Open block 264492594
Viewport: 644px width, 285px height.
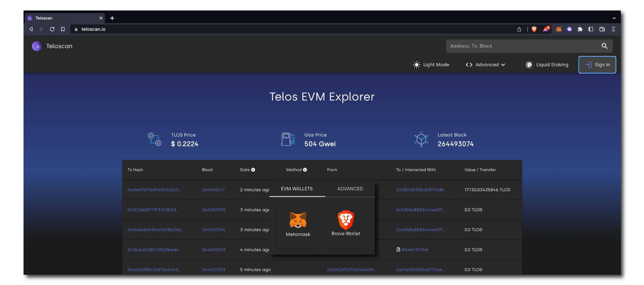[214, 230]
